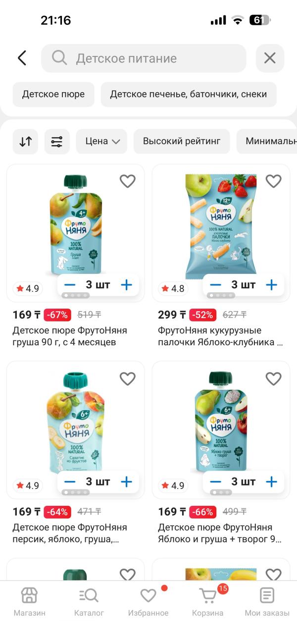
Task: Tap the back arrow icon
Action: click(x=22, y=58)
